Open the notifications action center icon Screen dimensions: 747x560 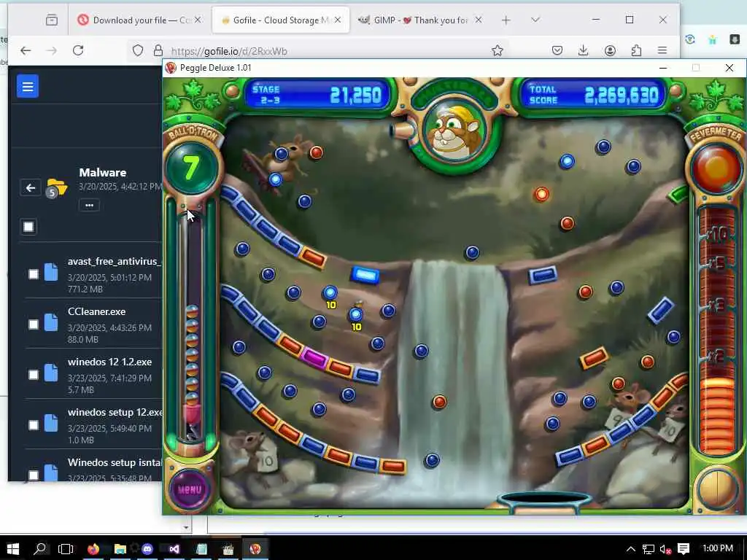683,549
